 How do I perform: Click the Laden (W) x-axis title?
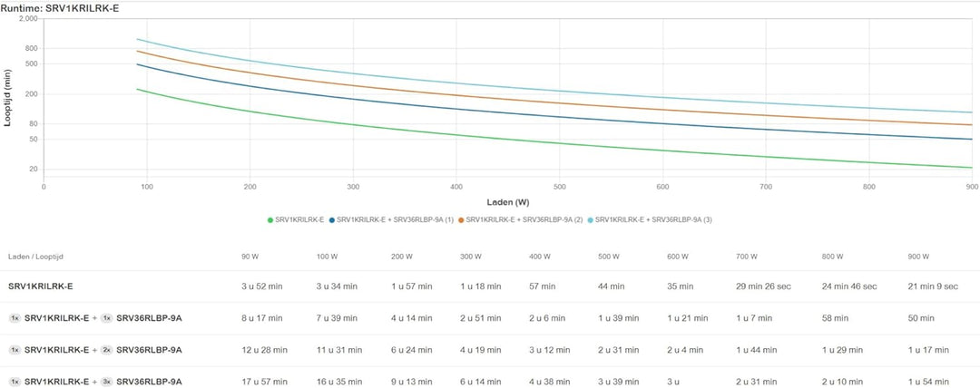click(507, 202)
